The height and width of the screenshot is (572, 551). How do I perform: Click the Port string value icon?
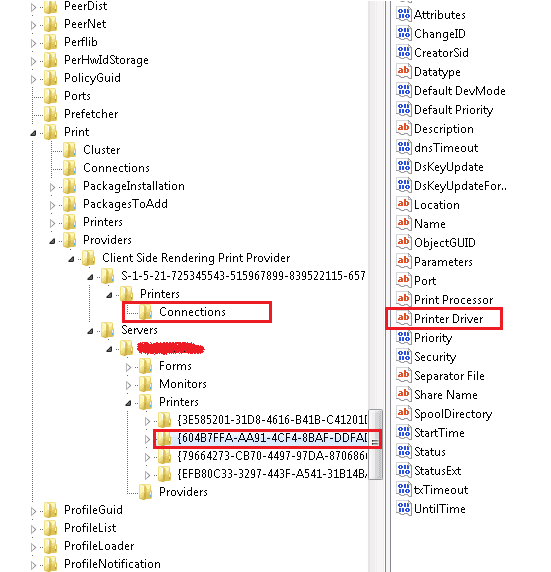404,280
